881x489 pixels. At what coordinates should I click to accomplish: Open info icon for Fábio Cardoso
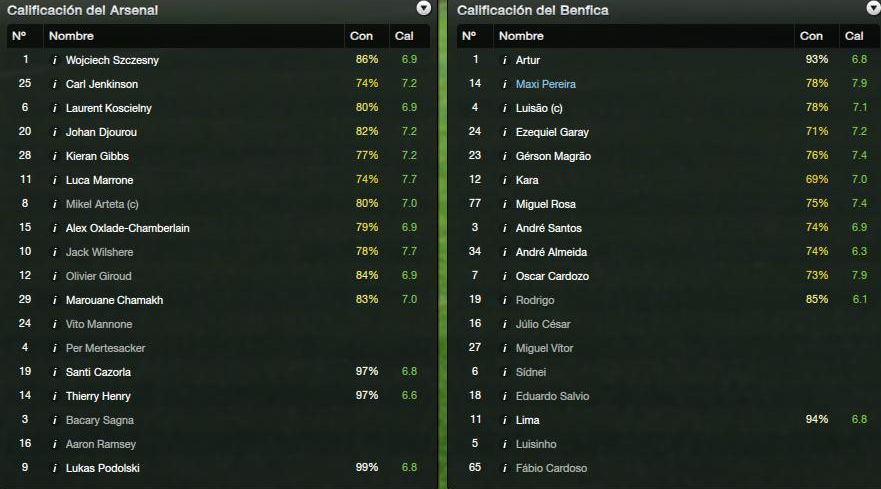(x=505, y=468)
